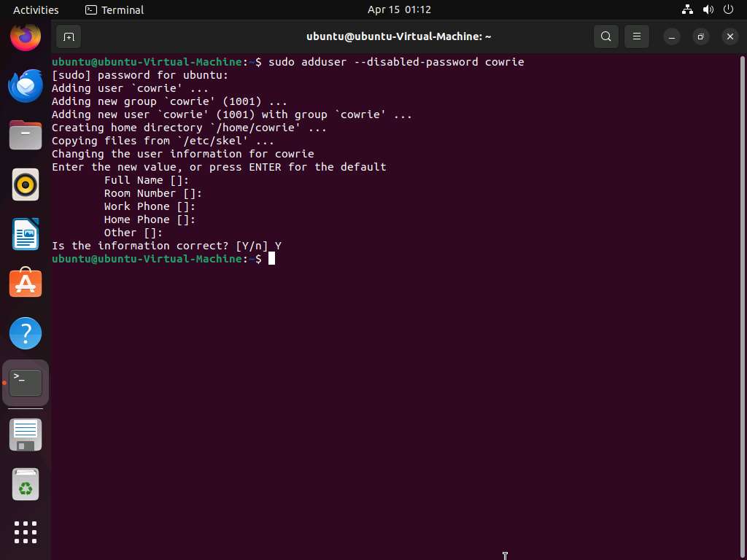
Task: Open the Trash from the dock
Action: pos(26,484)
